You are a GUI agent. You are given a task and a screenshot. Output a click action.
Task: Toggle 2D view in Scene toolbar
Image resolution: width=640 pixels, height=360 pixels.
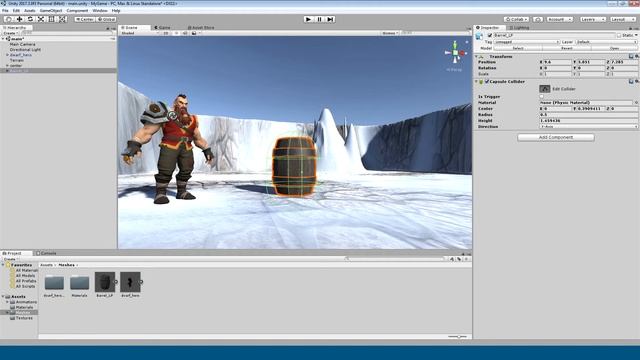tap(166, 33)
